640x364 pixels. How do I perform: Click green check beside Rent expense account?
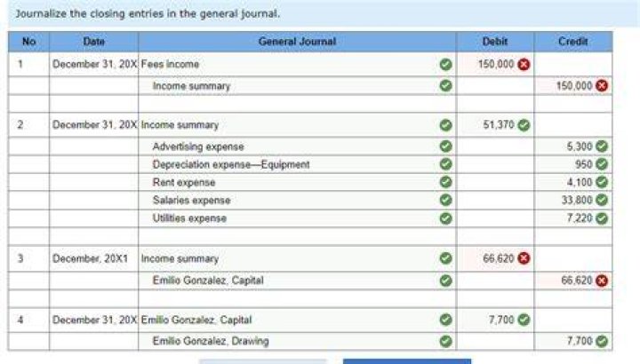(445, 182)
